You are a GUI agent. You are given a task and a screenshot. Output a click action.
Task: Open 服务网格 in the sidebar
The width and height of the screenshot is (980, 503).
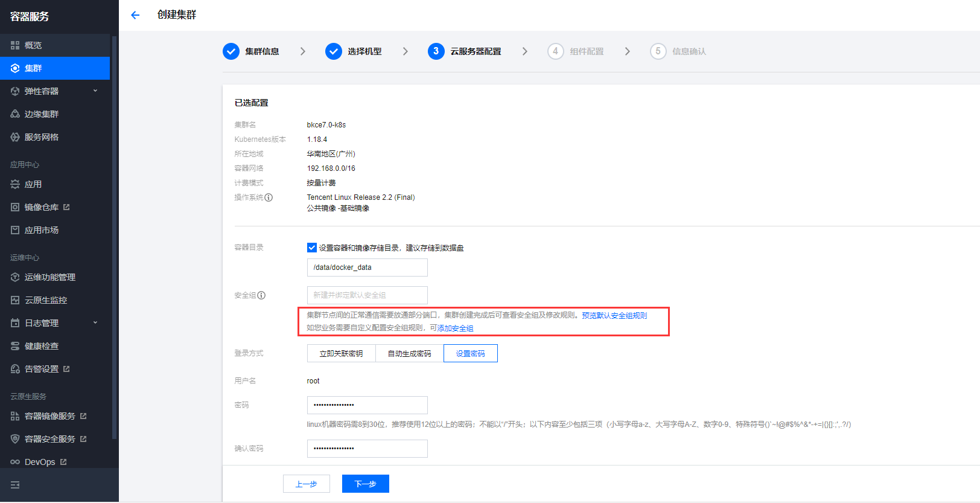tap(41, 137)
